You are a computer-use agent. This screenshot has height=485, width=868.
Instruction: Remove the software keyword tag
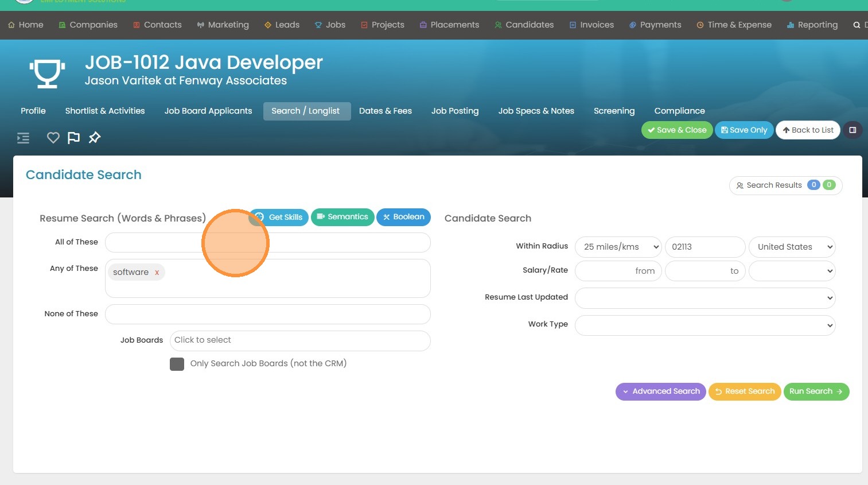[x=157, y=273]
